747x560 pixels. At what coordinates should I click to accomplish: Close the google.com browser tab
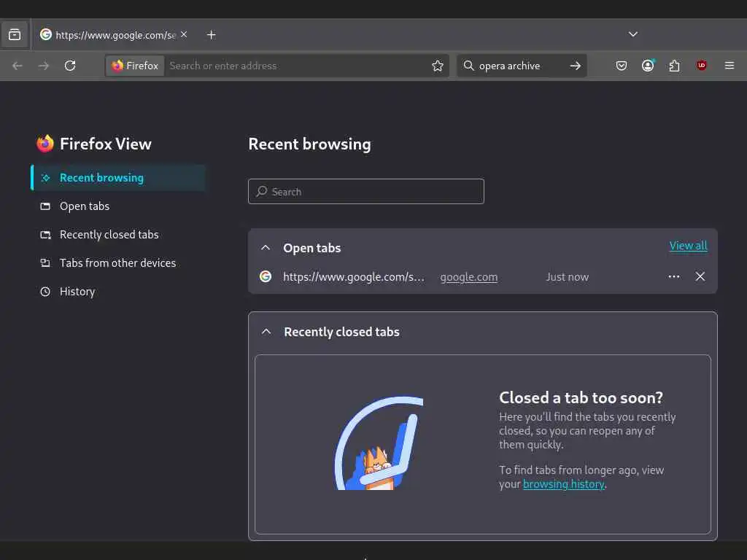coord(184,34)
